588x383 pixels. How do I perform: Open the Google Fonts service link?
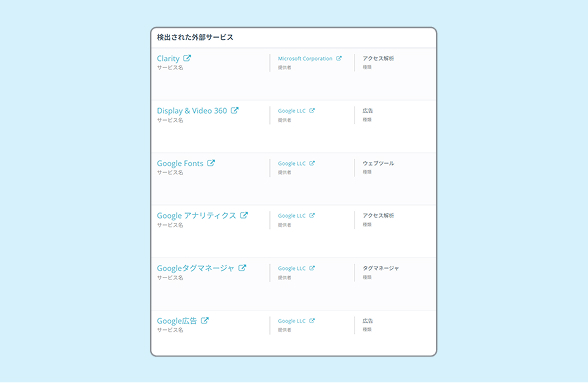(x=180, y=163)
